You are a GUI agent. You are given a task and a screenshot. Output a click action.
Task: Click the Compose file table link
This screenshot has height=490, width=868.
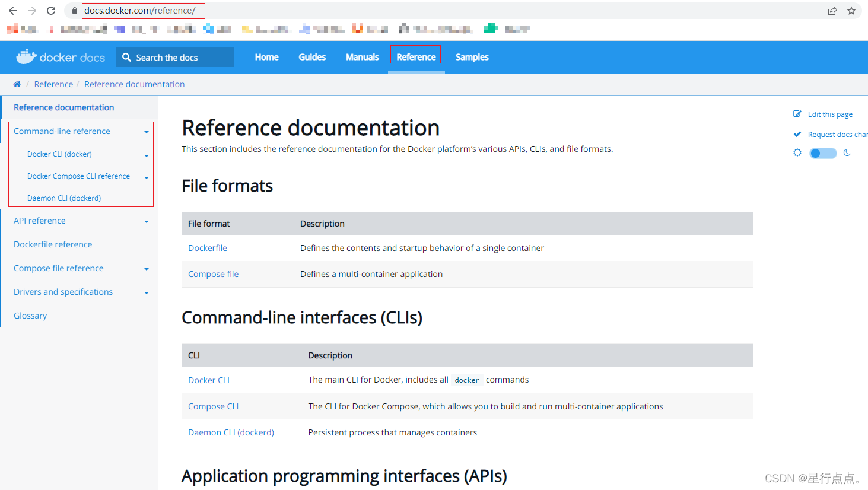point(214,274)
